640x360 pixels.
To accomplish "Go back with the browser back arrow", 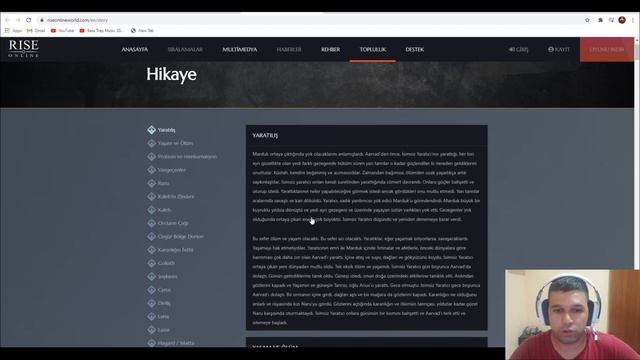I will point(7,20).
